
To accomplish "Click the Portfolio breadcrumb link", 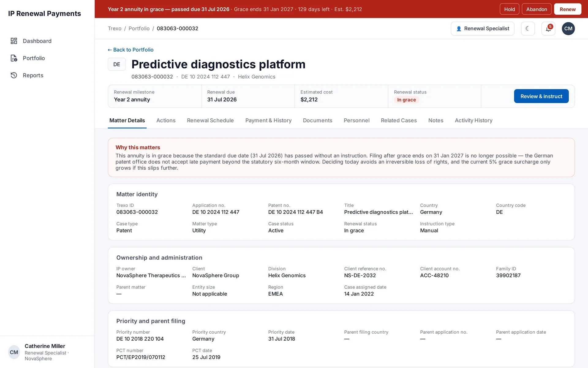I will pos(139,29).
